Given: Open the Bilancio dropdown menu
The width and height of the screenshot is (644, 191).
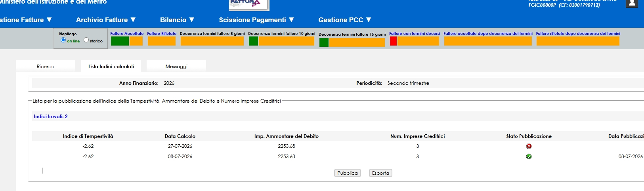Looking at the screenshot, I should point(177,20).
